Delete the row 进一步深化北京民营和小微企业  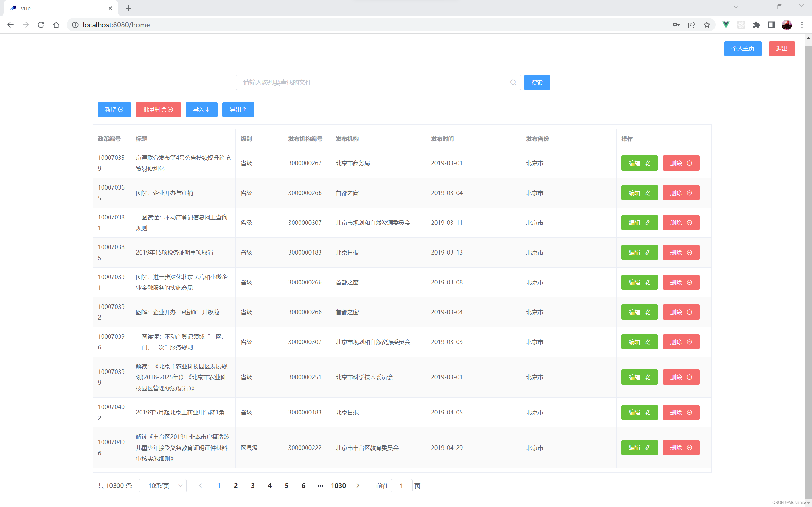tap(681, 282)
